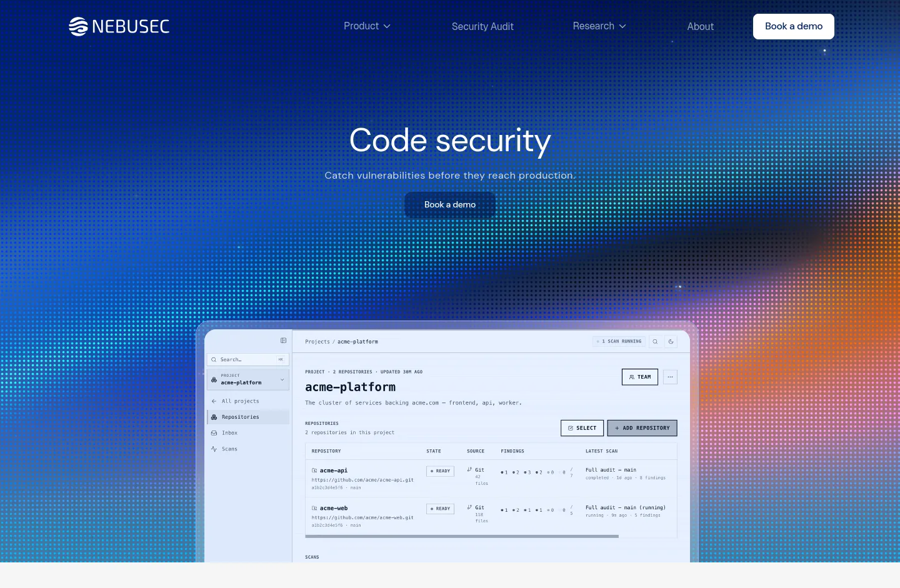The width and height of the screenshot is (900, 588).
Task: Open the acme-platform project dropdown chevron
Action: (x=282, y=379)
